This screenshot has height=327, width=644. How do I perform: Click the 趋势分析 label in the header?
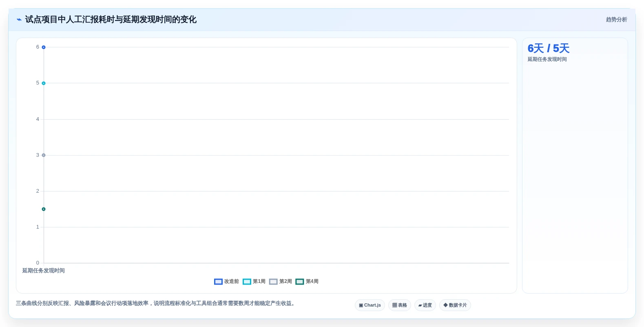tap(616, 20)
